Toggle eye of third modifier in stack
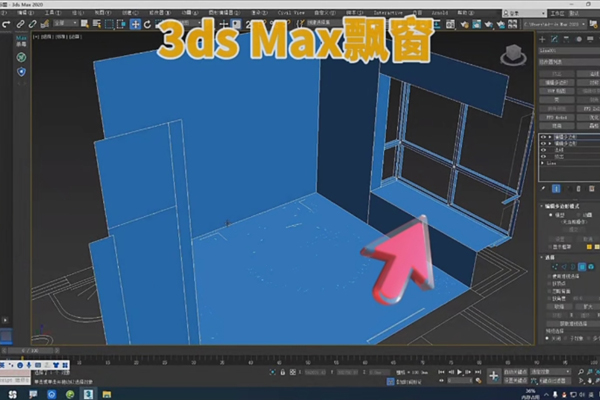The image size is (600, 400). [543, 150]
